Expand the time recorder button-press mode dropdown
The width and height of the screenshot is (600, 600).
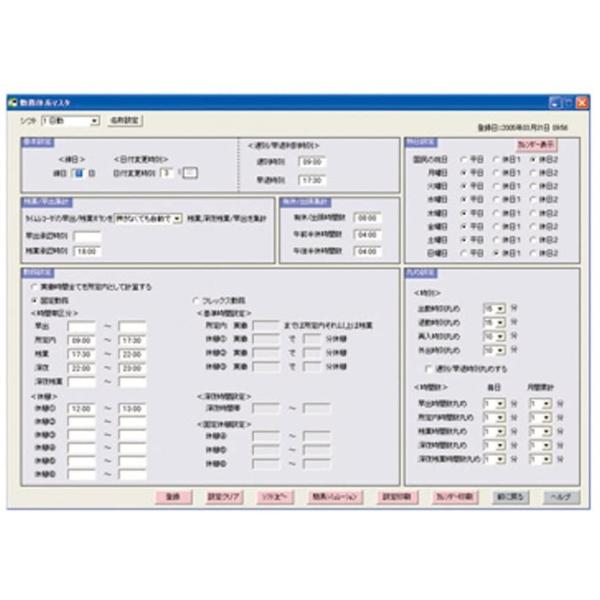[x=177, y=217]
